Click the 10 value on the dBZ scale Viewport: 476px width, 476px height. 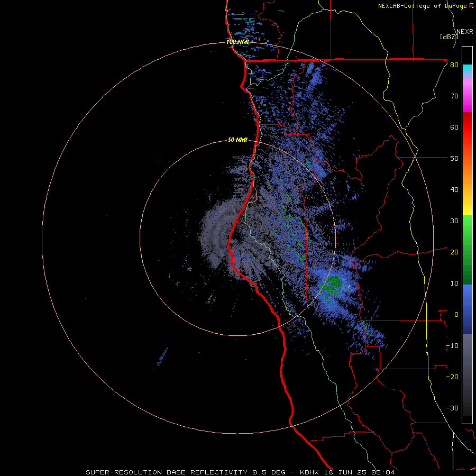tap(454, 284)
